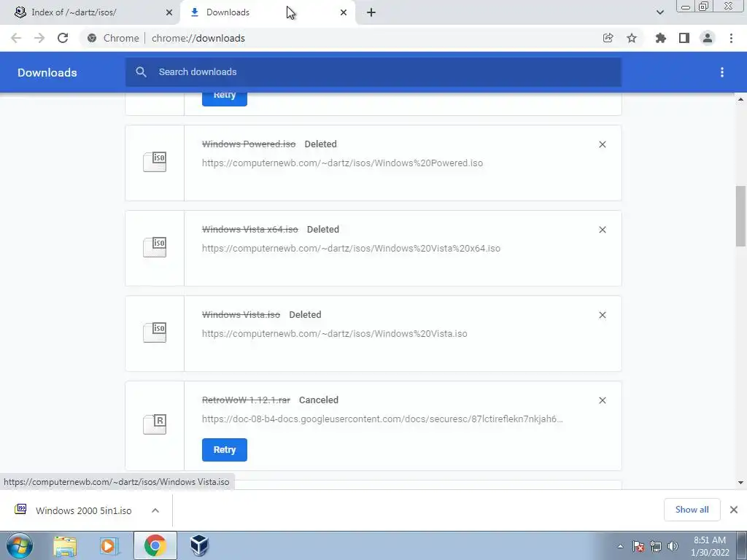Viewport: 747px width, 560px height.
Task: Click the Chrome site info icon
Action: click(92, 38)
